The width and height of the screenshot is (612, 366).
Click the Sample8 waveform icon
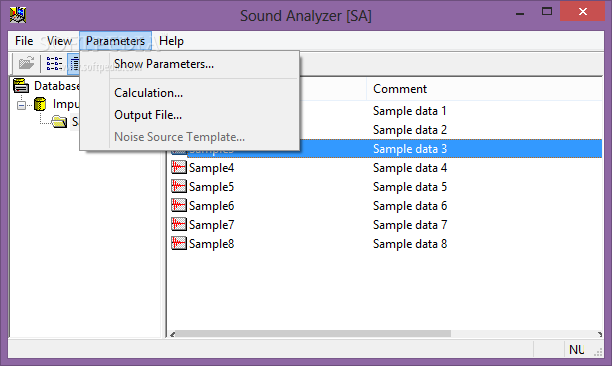pyautogui.click(x=179, y=243)
